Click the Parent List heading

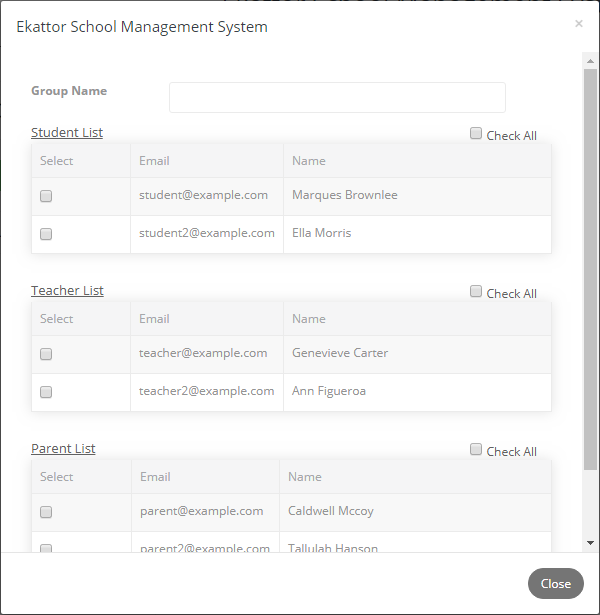(63, 449)
